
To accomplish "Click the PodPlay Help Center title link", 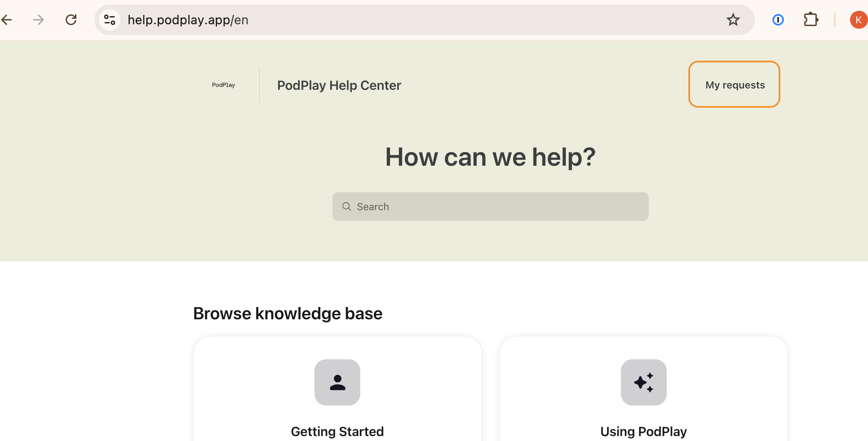I will click(339, 85).
